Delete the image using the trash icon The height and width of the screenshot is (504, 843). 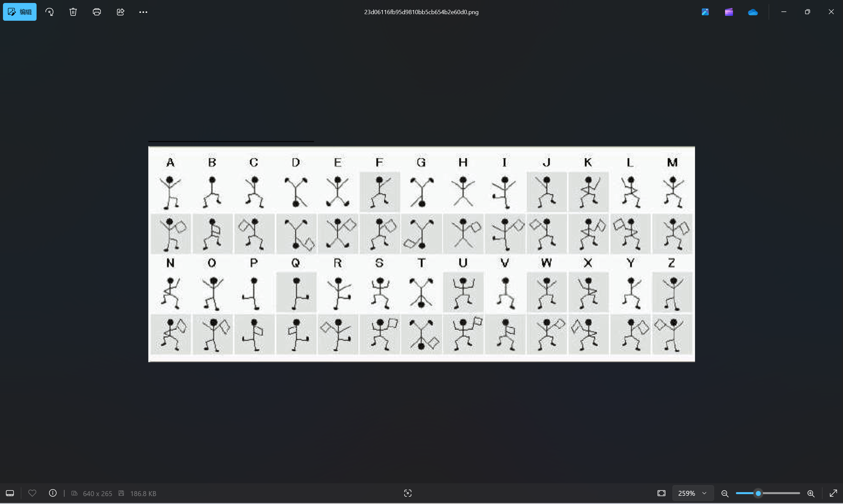[x=73, y=12]
